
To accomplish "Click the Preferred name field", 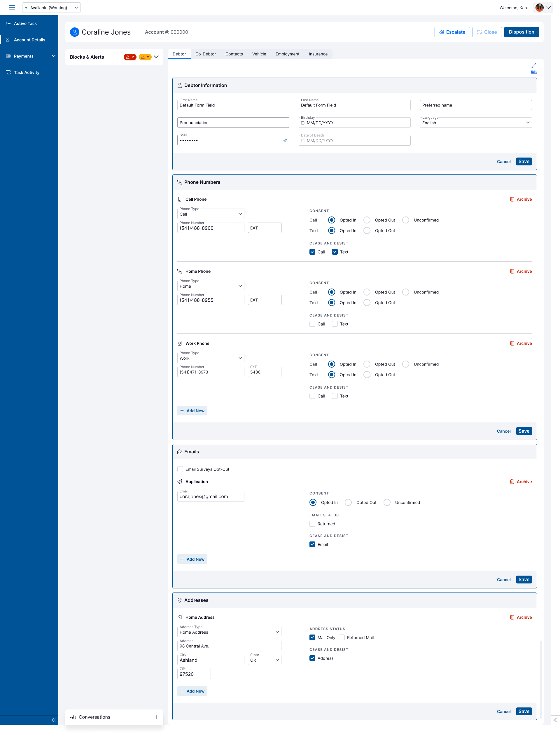I will pos(475,105).
